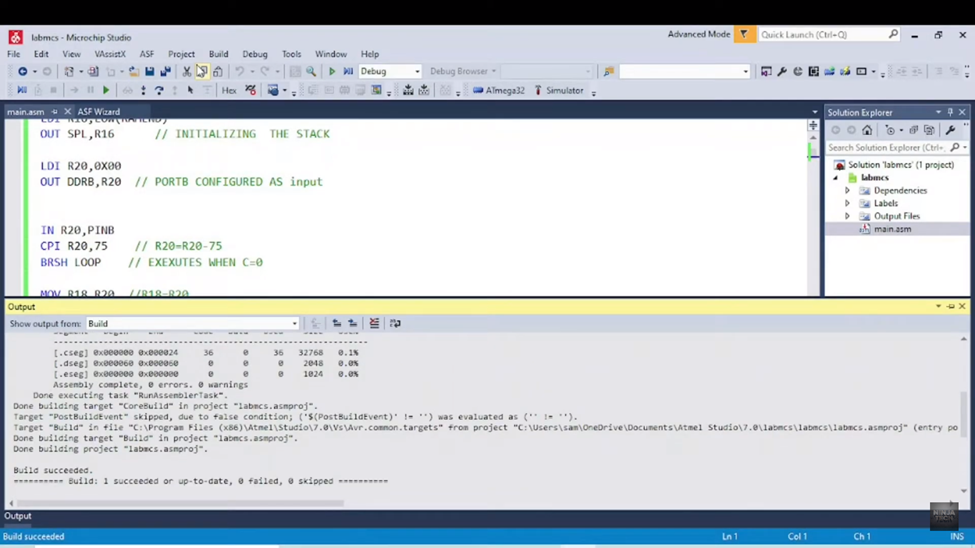Click Go to Next Message icon in Output
This screenshot has height=548, width=975.
pyautogui.click(x=353, y=323)
